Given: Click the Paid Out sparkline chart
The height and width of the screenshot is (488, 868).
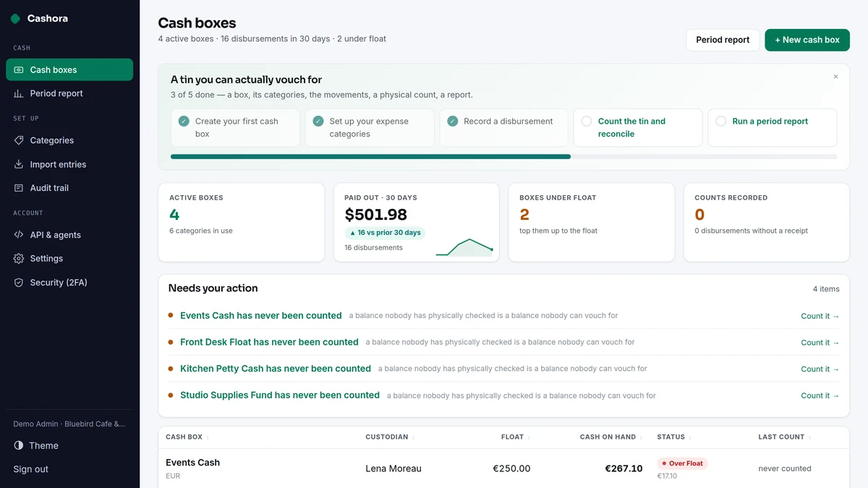Looking at the screenshot, I should click(464, 247).
